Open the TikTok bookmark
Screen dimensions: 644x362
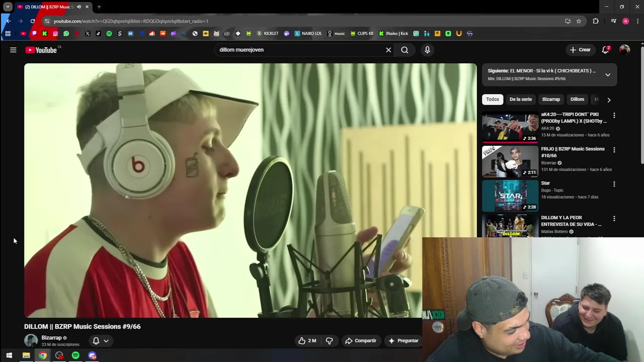click(98, 34)
